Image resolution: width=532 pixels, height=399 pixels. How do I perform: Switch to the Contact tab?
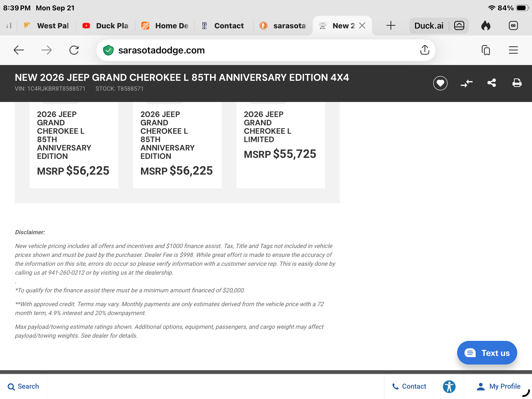click(x=224, y=26)
